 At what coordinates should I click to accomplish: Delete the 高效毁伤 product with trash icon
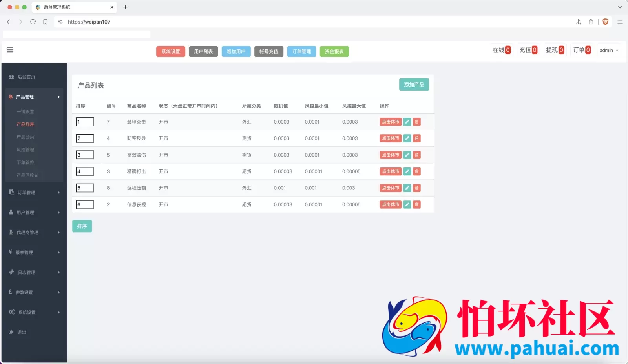coord(417,155)
